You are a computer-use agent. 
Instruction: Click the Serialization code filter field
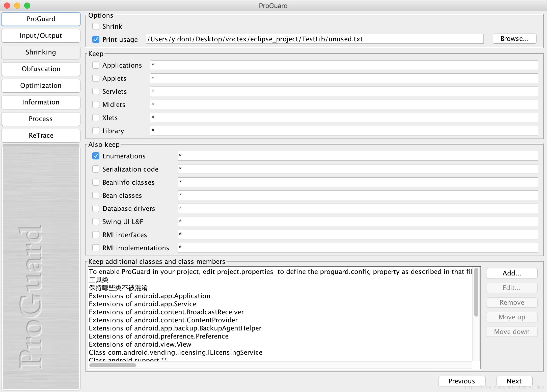click(358, 169)
